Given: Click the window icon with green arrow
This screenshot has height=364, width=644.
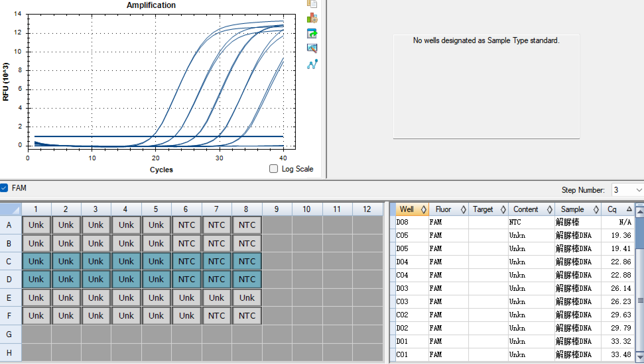Looking at the screenshot, I should pyautogui.click(x=312, y=33).
